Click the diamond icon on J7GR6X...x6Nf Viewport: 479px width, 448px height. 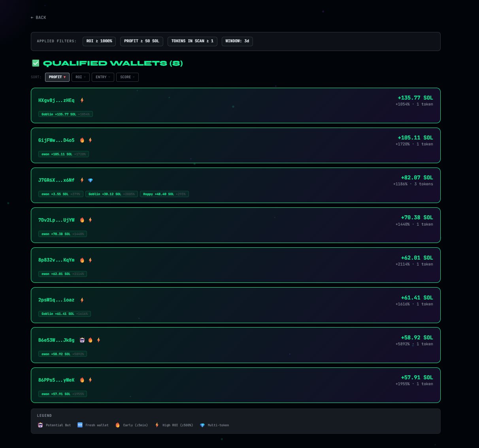tap(91, 180)
